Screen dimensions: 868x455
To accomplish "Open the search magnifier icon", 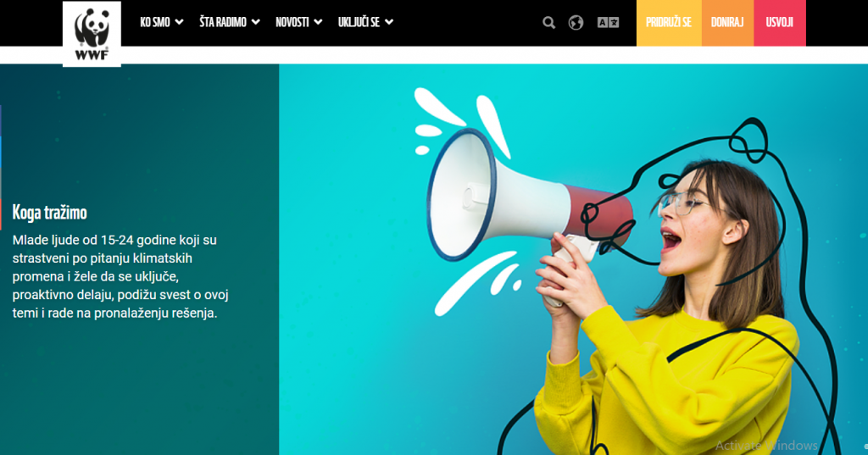I will [548, 23].
